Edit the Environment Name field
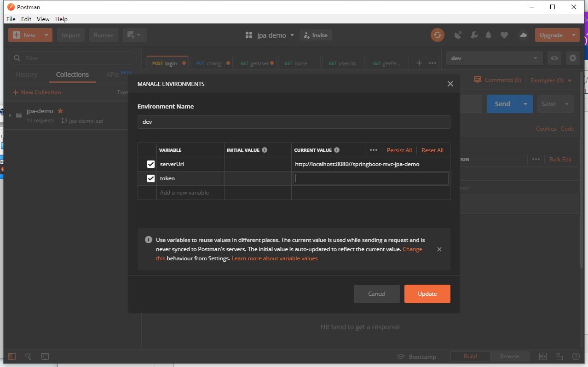The image size is (588, 367). (x=294, y=122)
